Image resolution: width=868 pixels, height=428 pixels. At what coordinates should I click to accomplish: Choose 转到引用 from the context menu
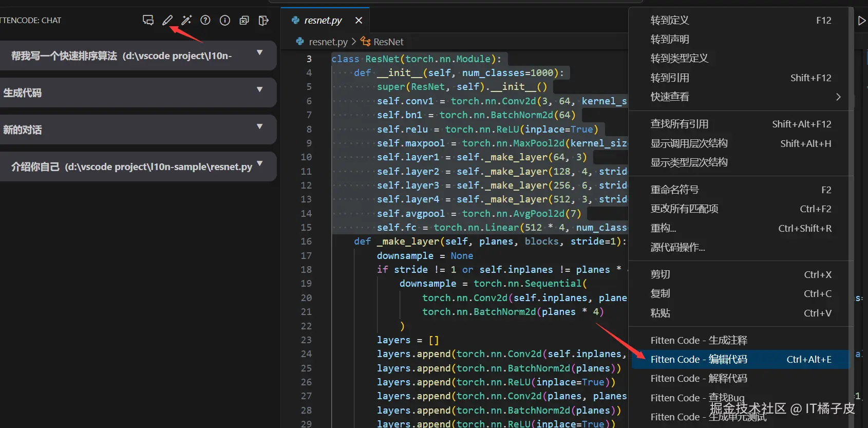click(x=741, y=78)
